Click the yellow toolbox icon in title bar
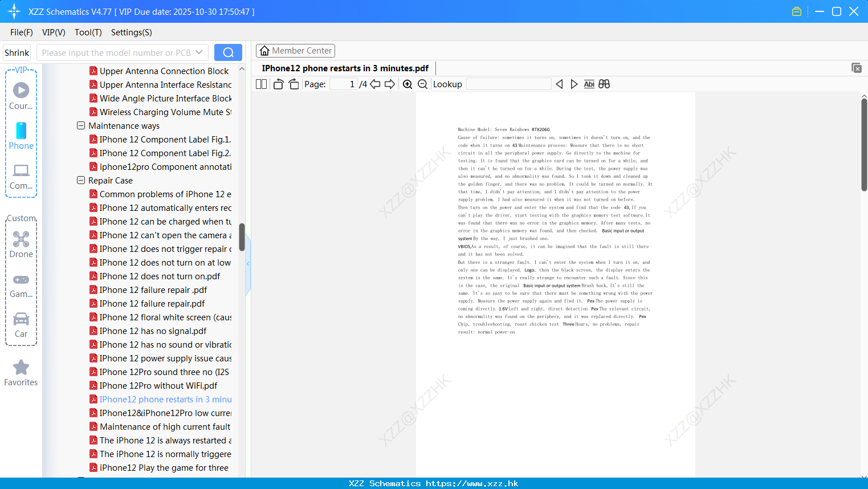This screenshot has width=868, height=489. (x=797, y=11)
